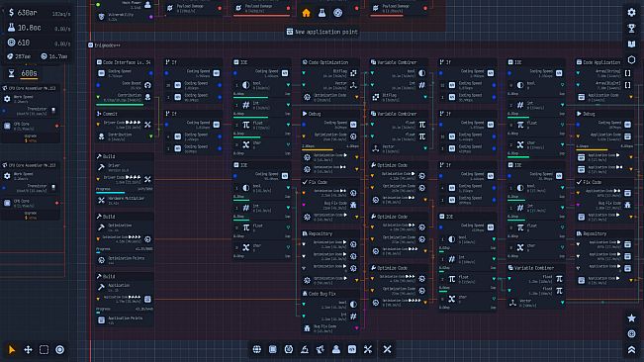Toggle the blue Coding Speed port on Code Interface
The width and height of the screenshot is (644, 362).
pyautogui.click(x=151, y=73)
